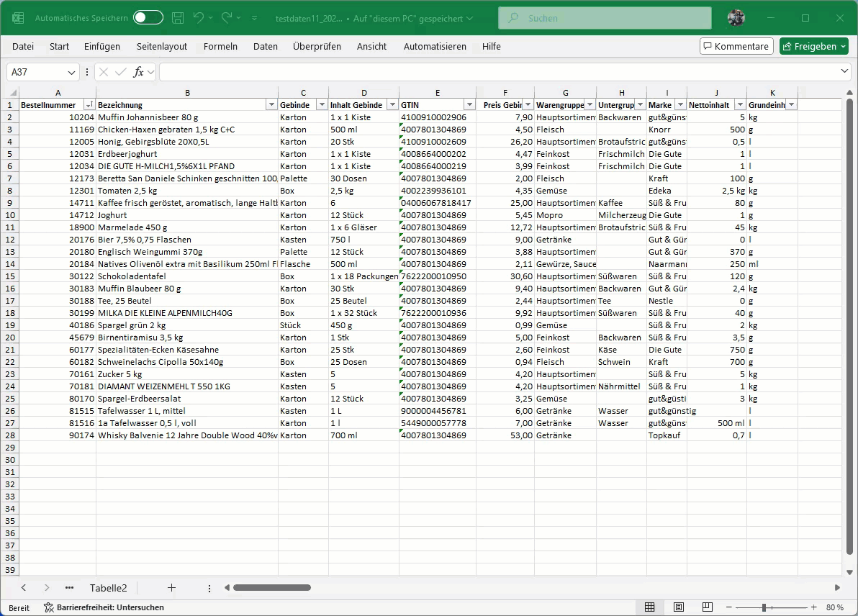This screenshot has height=616, width=858.
Task: Open the Daten ribbon tab
Action: [x=265, y=46]
